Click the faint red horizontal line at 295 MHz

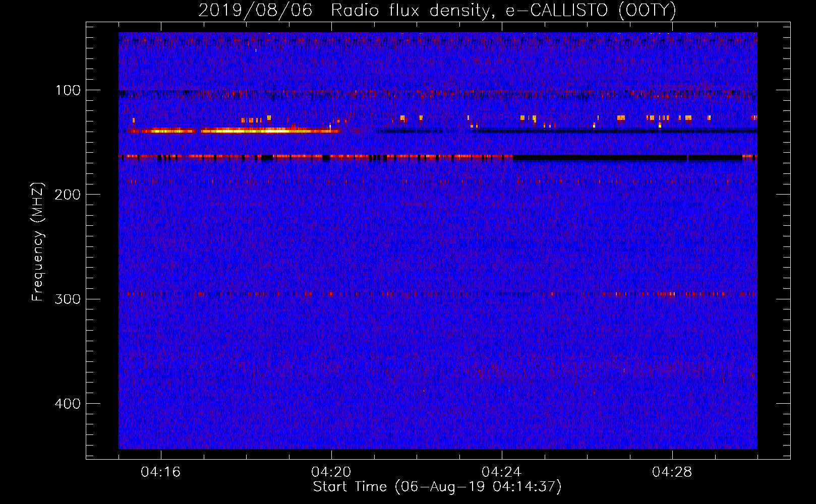tap(438, 294)
